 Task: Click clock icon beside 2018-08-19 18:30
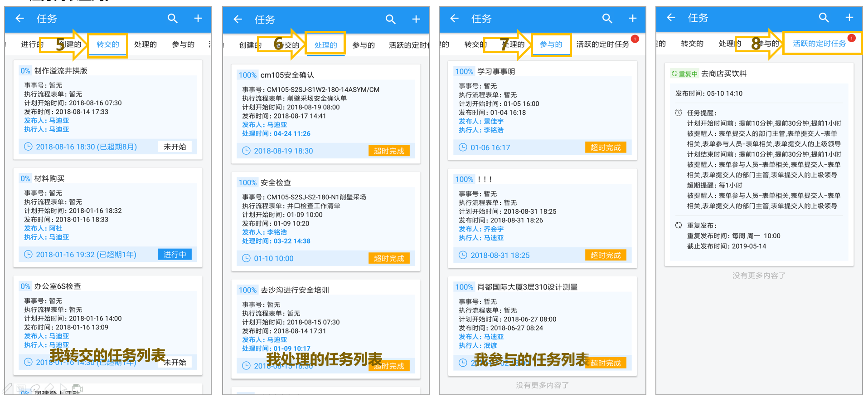tap(246, 151)
